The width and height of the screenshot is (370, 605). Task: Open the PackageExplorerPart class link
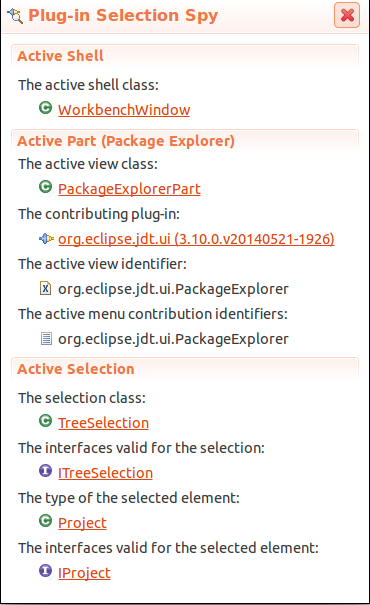[129, 189]
